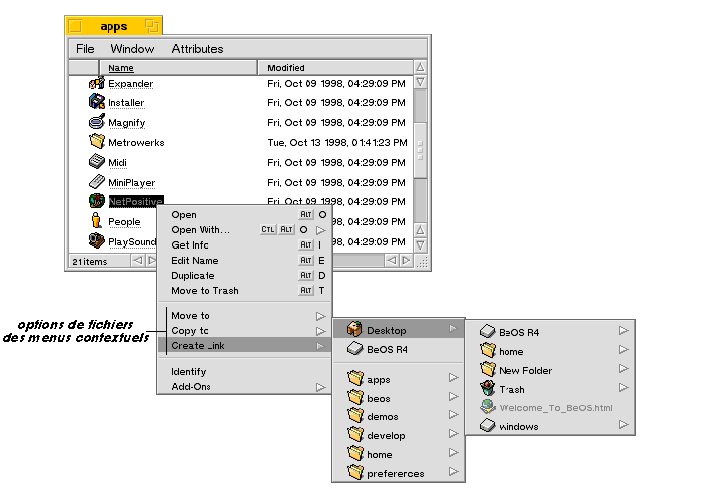The image size is (704, 488).
Task: Click the New Folder icon in Desktop submenu
Action: pos(488,369)
